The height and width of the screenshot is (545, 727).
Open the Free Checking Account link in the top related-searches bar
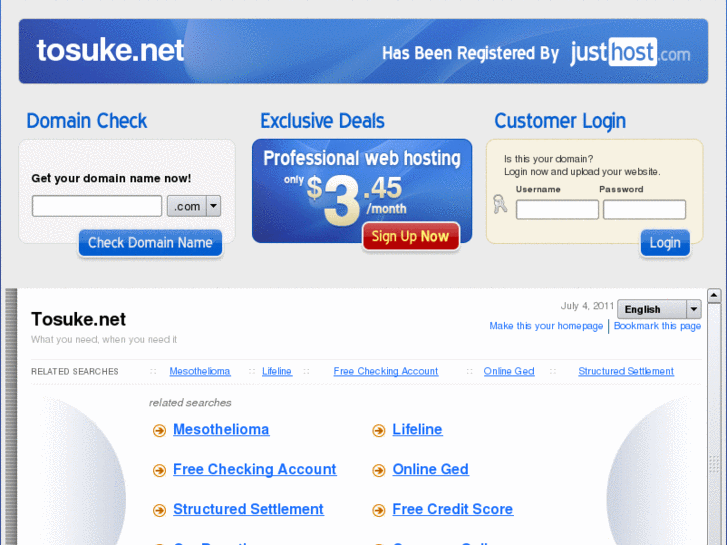(386, 372)
